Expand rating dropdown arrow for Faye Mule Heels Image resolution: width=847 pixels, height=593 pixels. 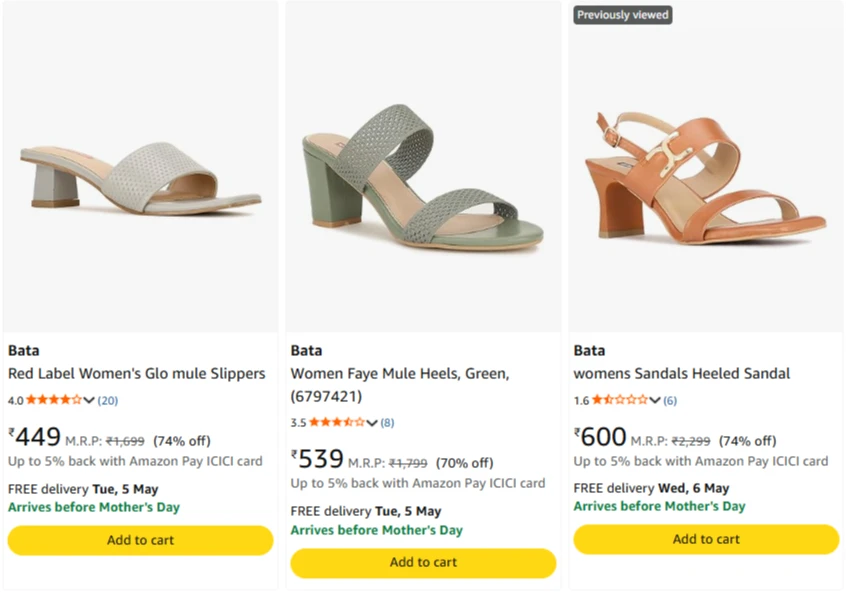coord(373,423)
